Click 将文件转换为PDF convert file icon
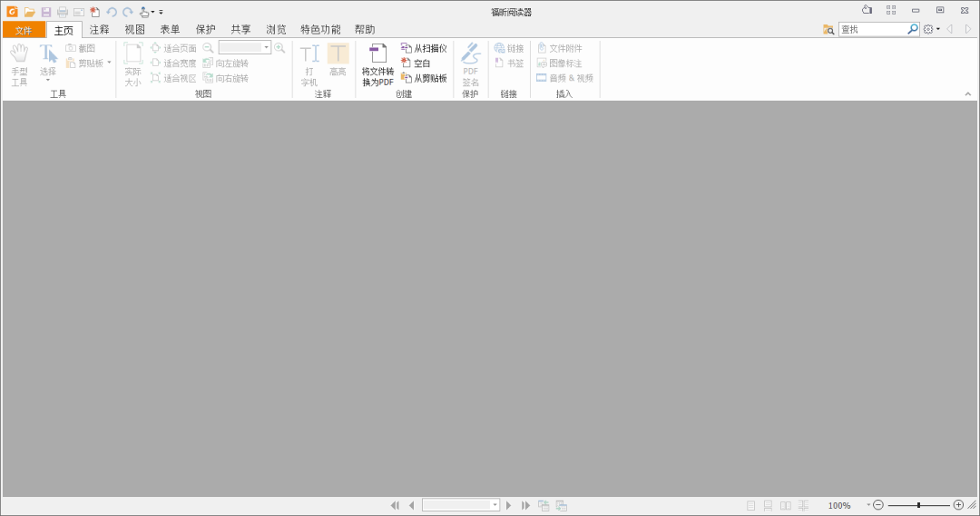 (377, 63)
